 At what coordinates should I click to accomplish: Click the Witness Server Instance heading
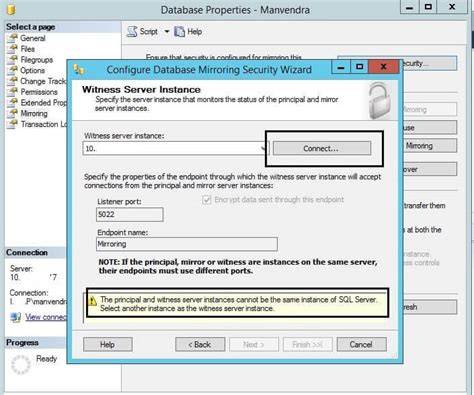(141, 89)
